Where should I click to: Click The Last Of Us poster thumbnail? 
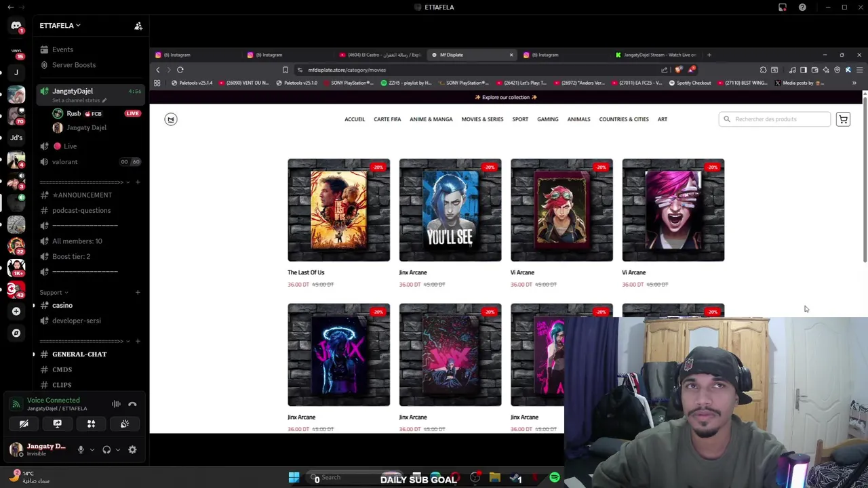pos(338,210)
